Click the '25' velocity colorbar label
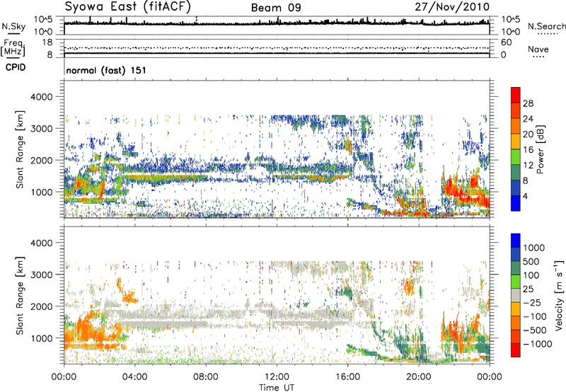Image resolution: width=566 pixels, height=392 pixels. (x=529, y=289)
